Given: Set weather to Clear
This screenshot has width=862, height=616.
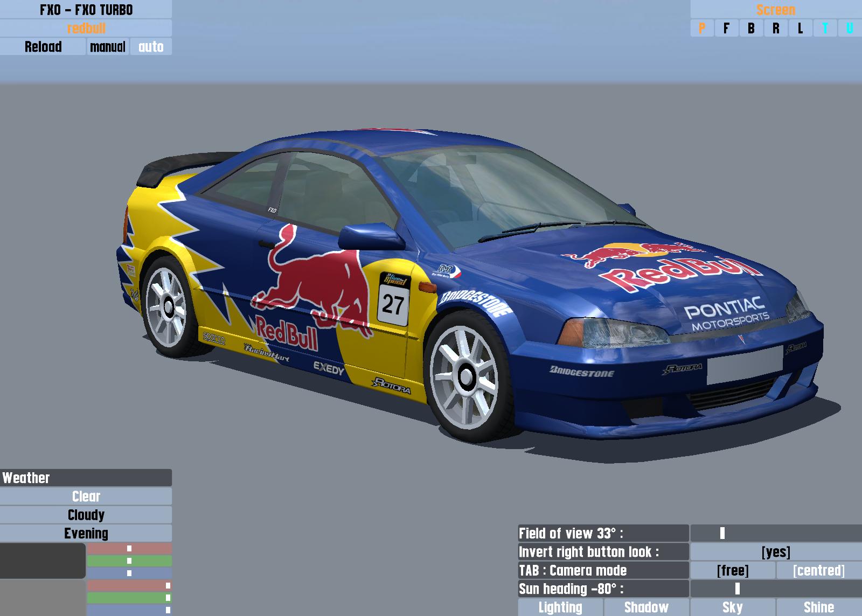Looking at the screenshot, I should (x=86, y=496).
